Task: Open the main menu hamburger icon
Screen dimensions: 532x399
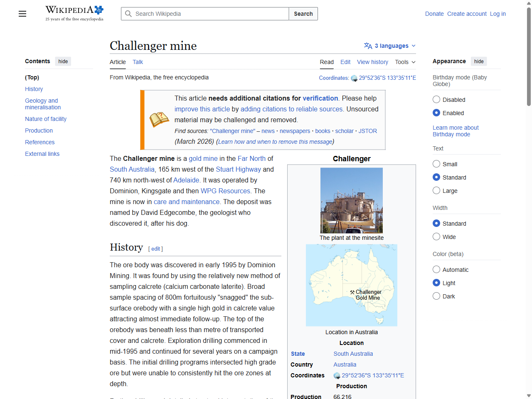Action: (22, 14)
